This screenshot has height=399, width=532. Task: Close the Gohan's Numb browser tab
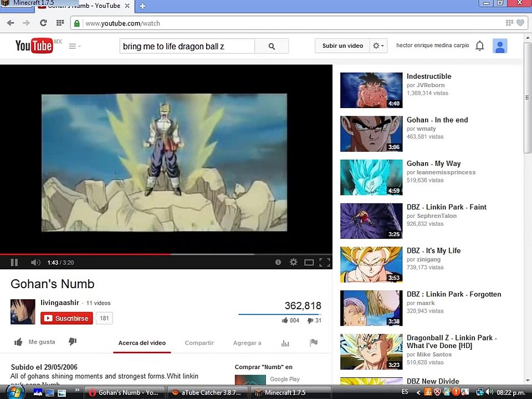point(127,6)
